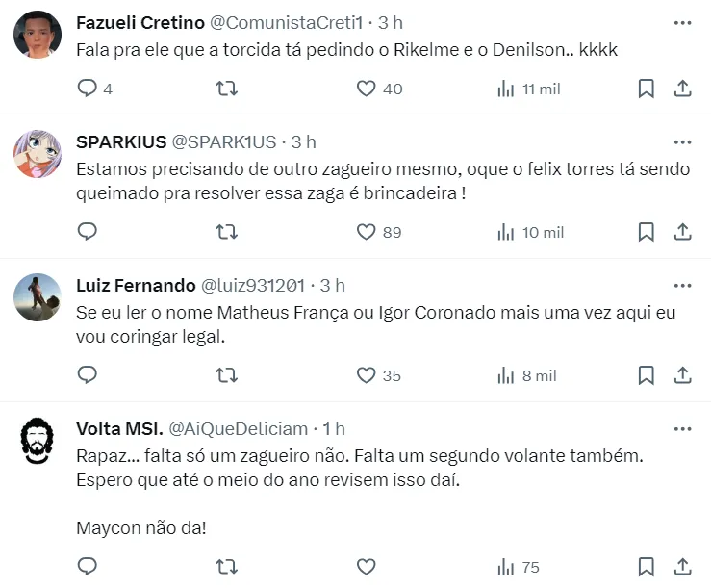This screenshot has height=588, width=711.
Task: Retweet Fazueli Cretino's post
Action: tap(227, 89)
